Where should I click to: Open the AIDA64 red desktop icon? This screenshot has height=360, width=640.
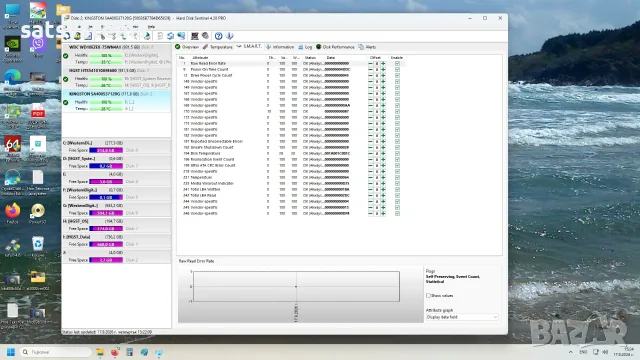coord(13,148)
